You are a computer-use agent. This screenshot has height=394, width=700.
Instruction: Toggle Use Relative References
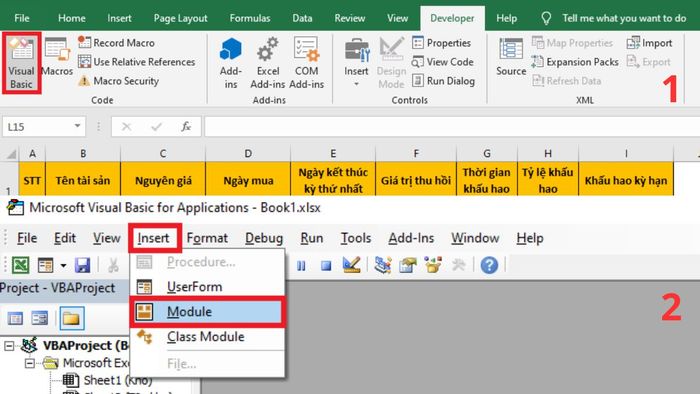tap(137, 62)
